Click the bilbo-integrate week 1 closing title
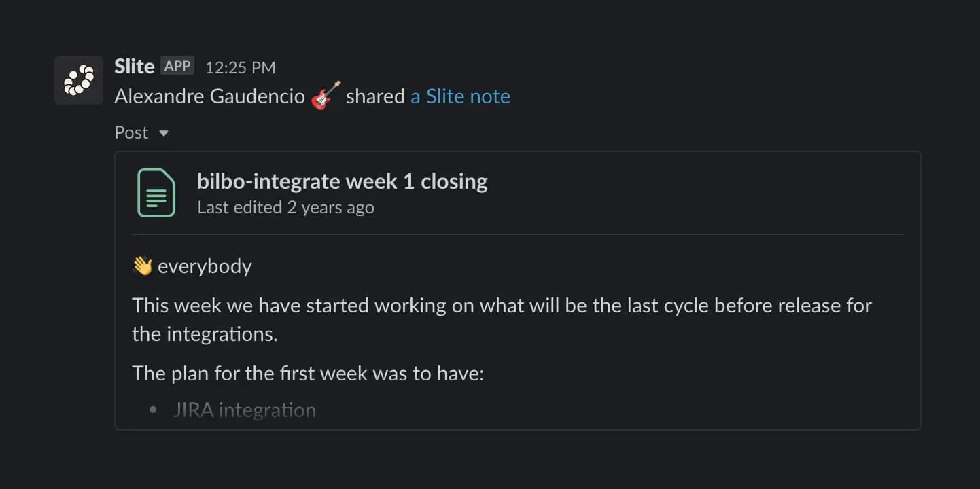This screenshot has height=489, width=980. coord(342,181)
